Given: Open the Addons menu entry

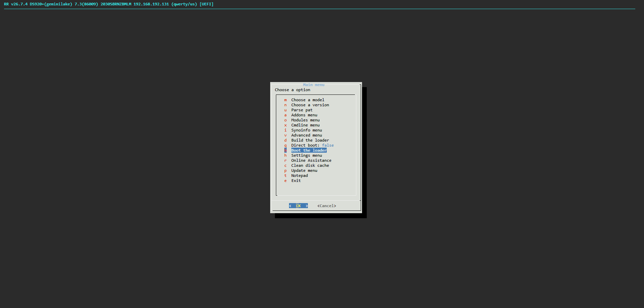Looking at the screenshot, I should (304, 115).
